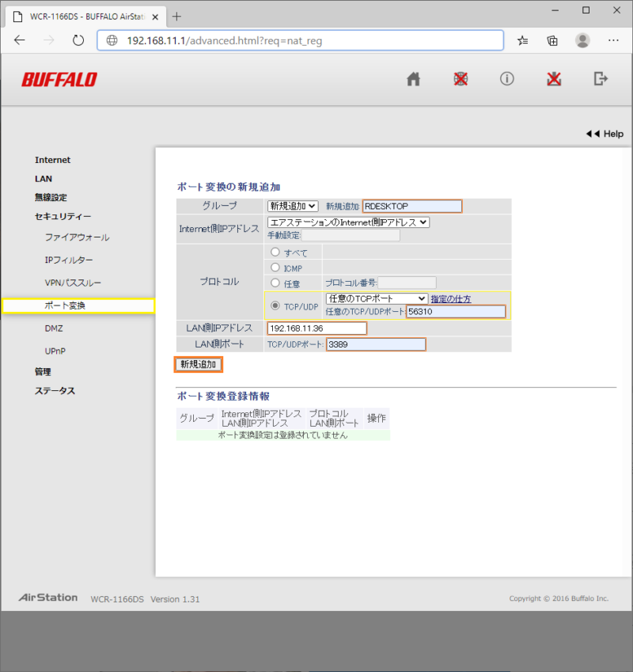This screenshot has height=672, width=633.
Task: Open the 無線設定 menu section
Action: 51,198
